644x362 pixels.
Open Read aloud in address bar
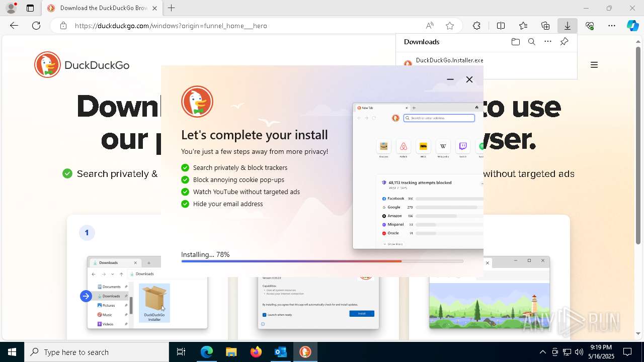click(430, 26)
